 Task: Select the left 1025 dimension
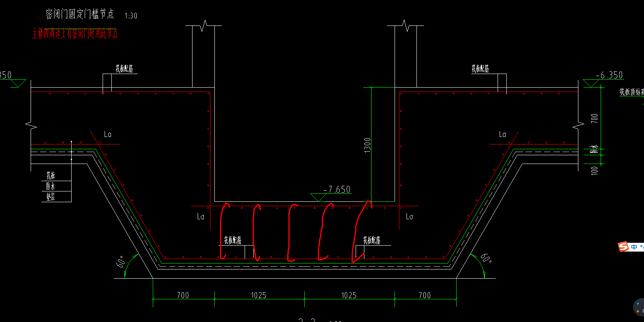pyautogui.click(x=259, y=295)
